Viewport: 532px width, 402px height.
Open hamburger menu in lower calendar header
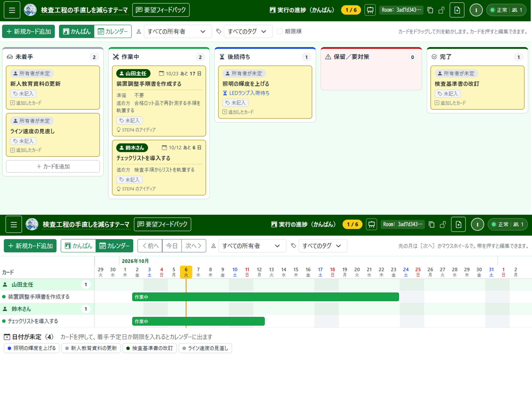click(x=14, y=224)
